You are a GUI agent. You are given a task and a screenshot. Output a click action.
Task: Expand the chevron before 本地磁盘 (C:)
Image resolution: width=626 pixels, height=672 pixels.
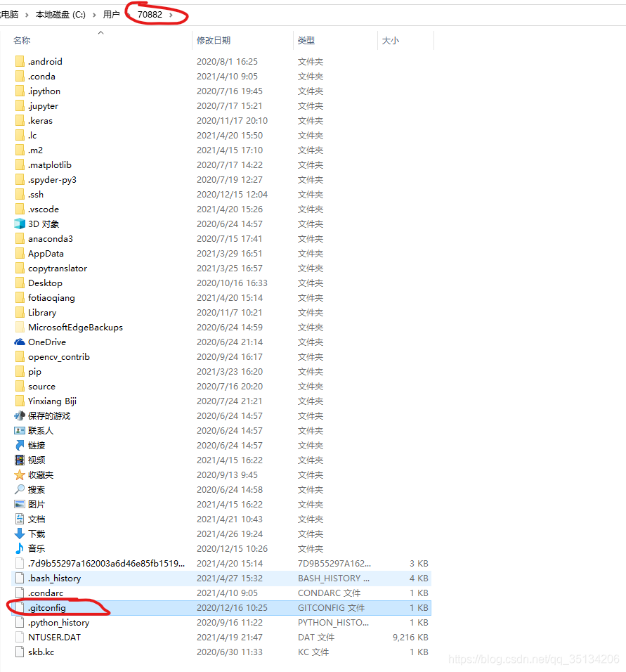point(27,15)
